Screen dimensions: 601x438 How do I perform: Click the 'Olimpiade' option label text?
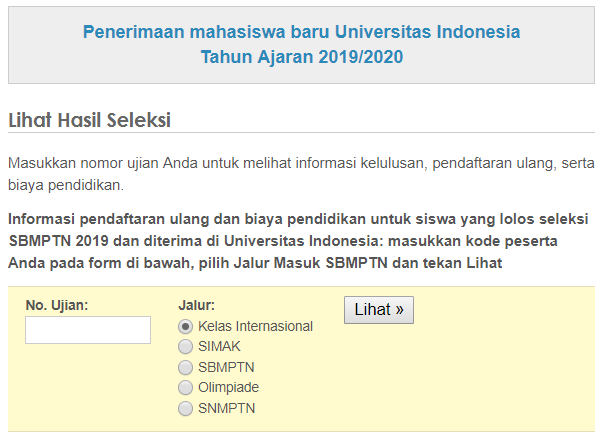229,387
